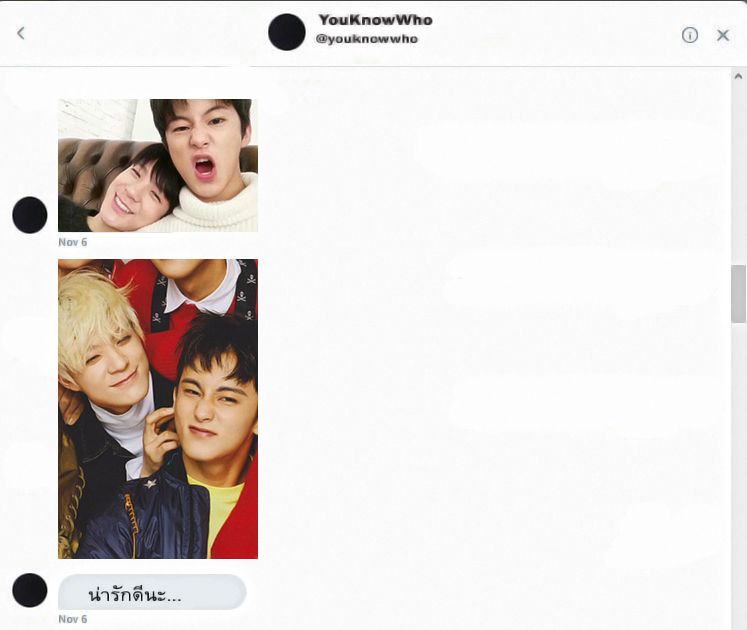This screenshot has width=747, height=630.
Task: Open the photo with white turtleneck sweater
Action: point(158,165)
